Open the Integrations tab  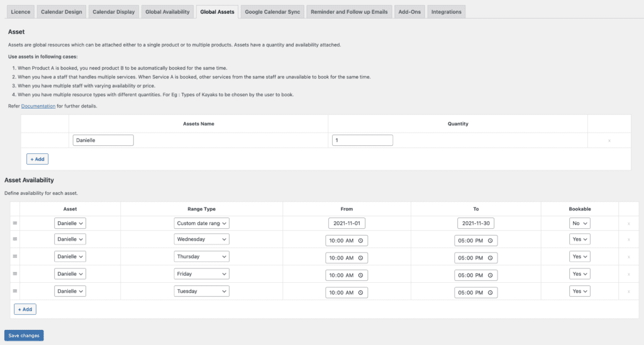[447, 12]
